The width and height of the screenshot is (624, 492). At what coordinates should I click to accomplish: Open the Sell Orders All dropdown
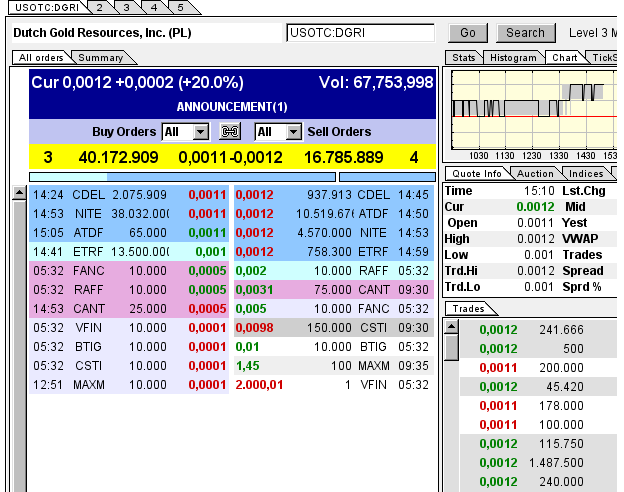[x=278, y=132]
